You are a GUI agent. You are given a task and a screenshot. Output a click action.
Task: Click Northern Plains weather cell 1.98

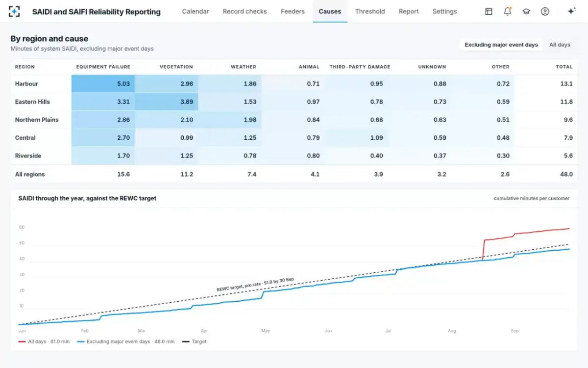pos(230,120)
